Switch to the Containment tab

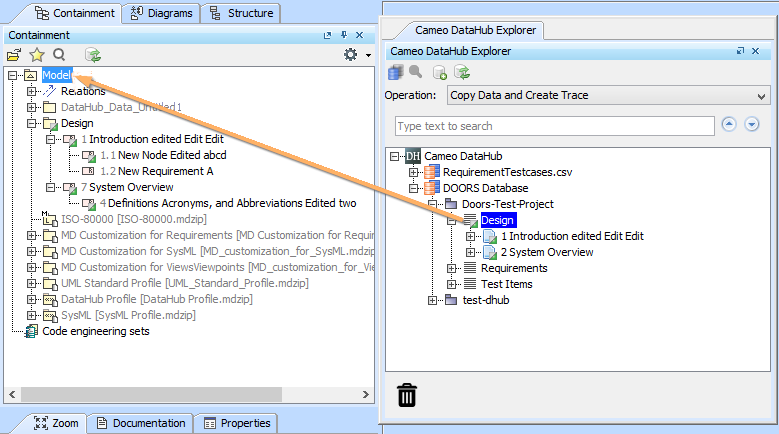(x=75, y=13)
